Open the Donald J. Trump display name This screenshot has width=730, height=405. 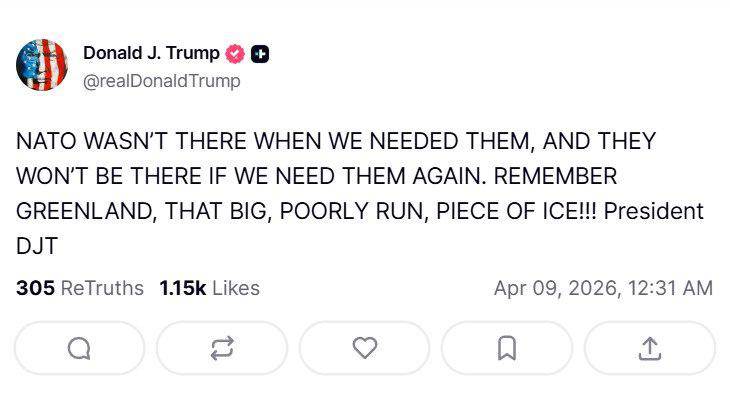tap(151, 54)
